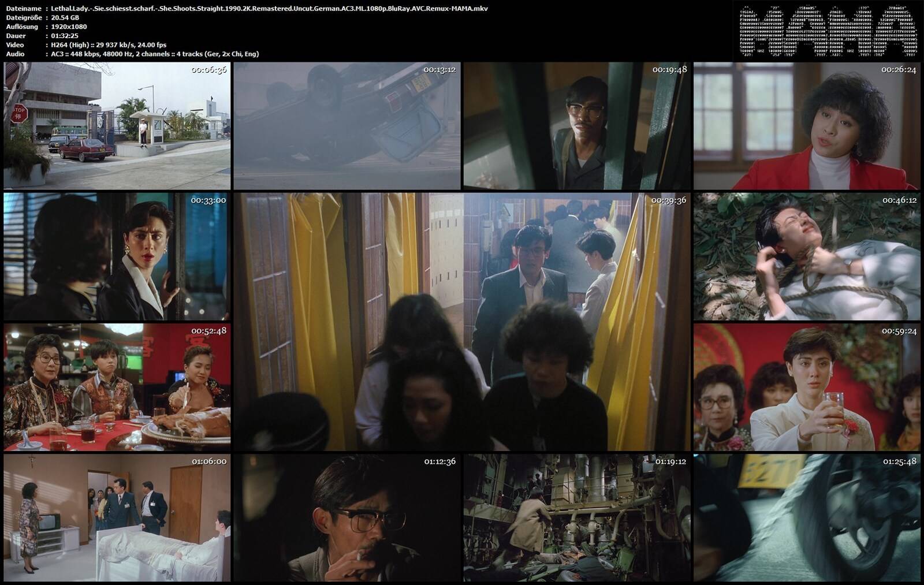Open the thumbnail timestamped 00:06:36
Screen dimensions: 924x585
click(117, 126)
